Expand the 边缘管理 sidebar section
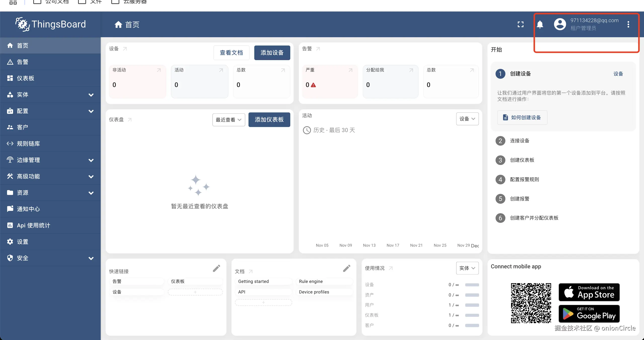This screenshot has height=340, width=644. click(x=91, y=160)
